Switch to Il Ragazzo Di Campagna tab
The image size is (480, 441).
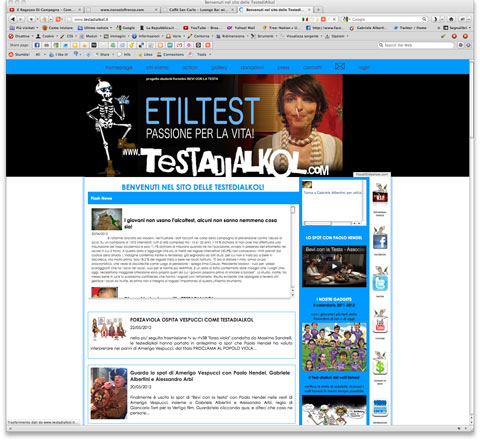click(x=44, y=10)
